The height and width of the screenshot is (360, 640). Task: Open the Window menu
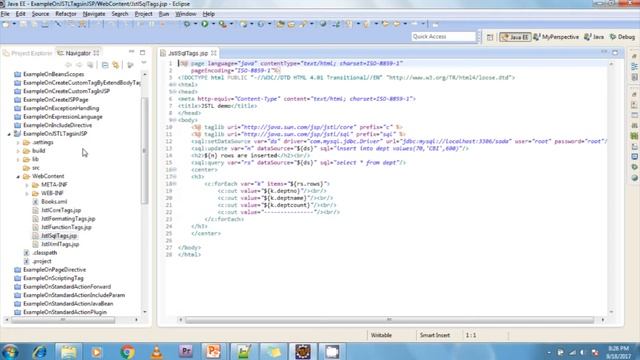point(186,14)
